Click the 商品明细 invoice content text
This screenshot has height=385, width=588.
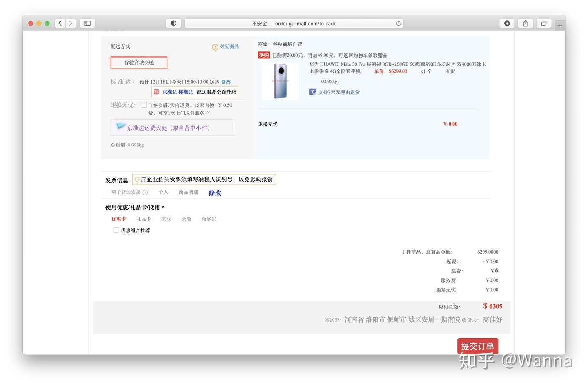[188, 192]
